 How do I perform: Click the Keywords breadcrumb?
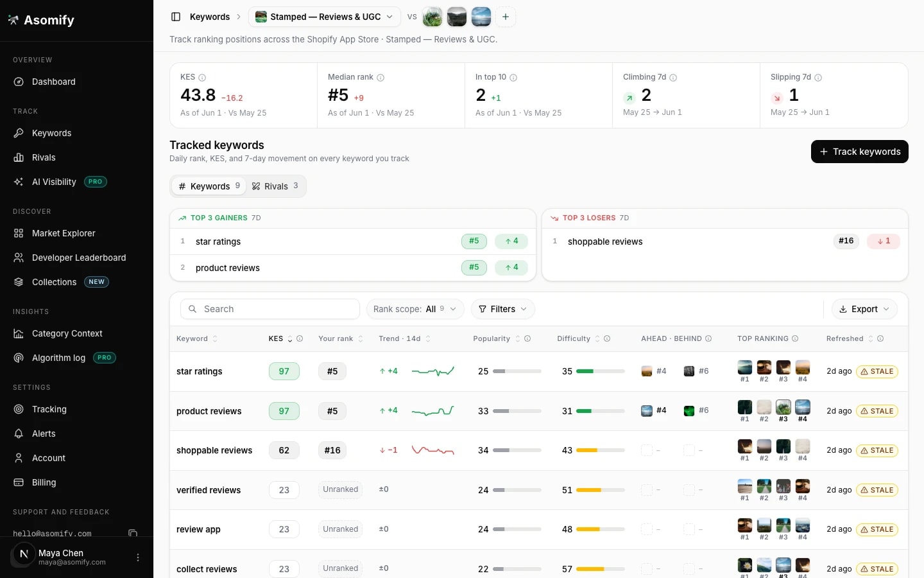[x=210, y=17]
